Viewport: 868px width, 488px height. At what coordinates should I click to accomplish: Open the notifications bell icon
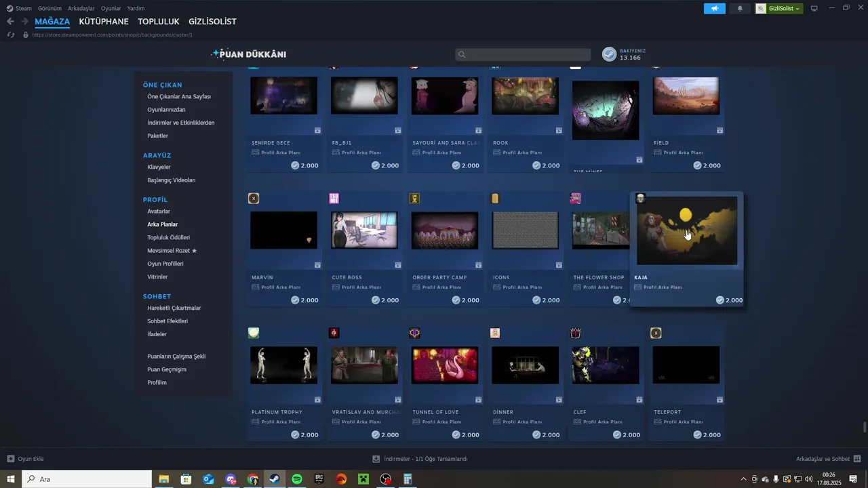point(740,8)
